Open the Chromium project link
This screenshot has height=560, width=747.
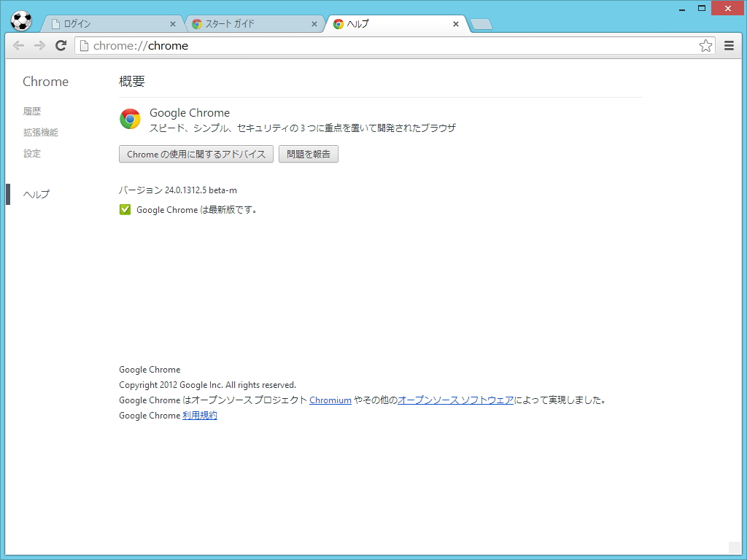click(330, 400)
